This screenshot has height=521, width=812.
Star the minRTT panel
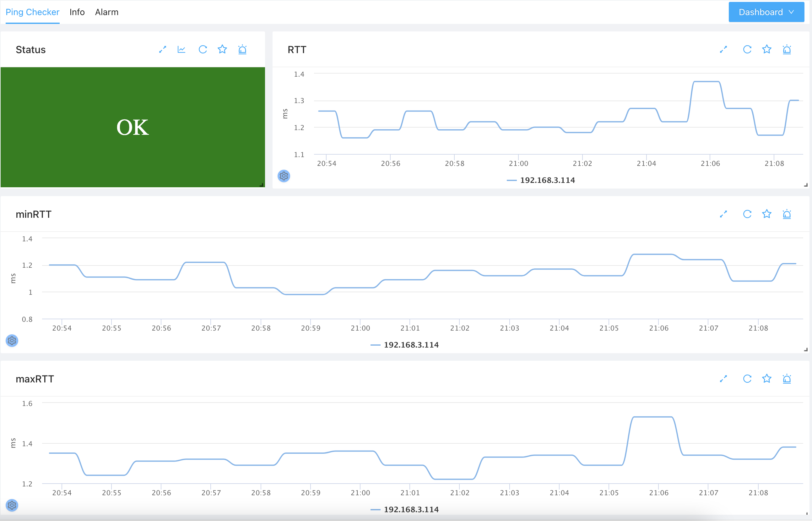click(x=767, y=214)
